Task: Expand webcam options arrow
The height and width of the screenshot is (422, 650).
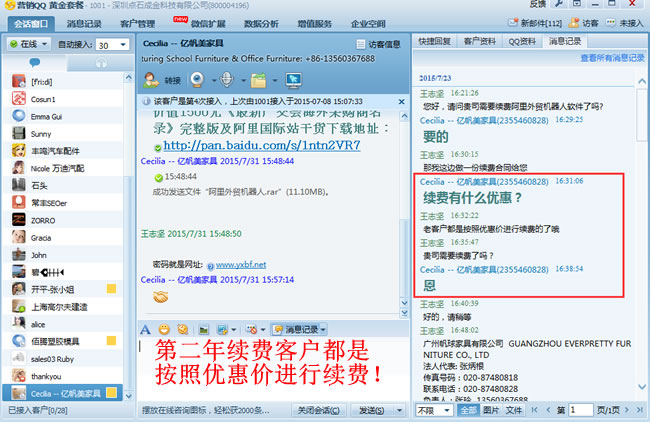Action: pos(214,80)
